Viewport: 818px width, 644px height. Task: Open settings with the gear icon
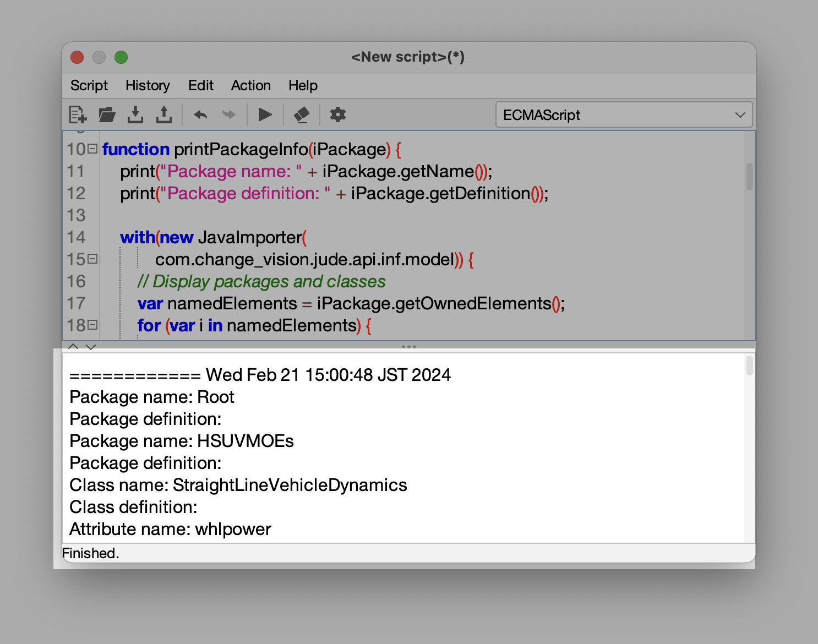click(337, 114)
